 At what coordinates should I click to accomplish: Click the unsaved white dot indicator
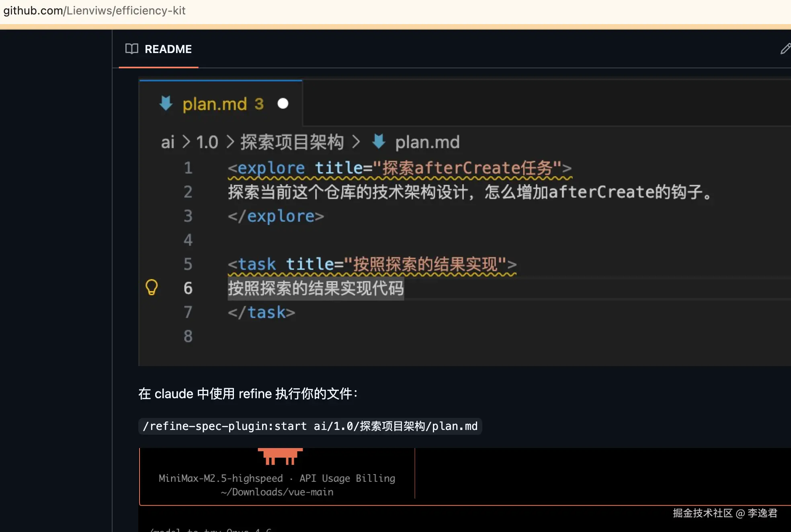[283, 104]
